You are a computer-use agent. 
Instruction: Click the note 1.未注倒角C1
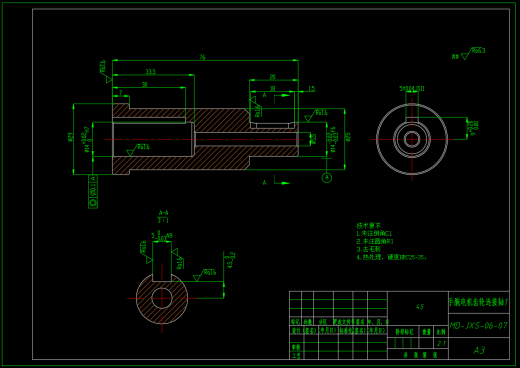pos(374,233)
